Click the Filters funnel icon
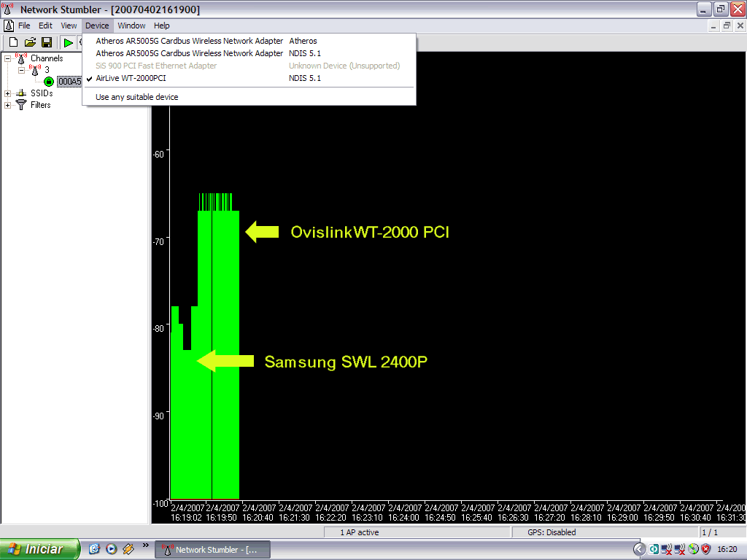This screenshot has height=560, width=747. (21, 105)
